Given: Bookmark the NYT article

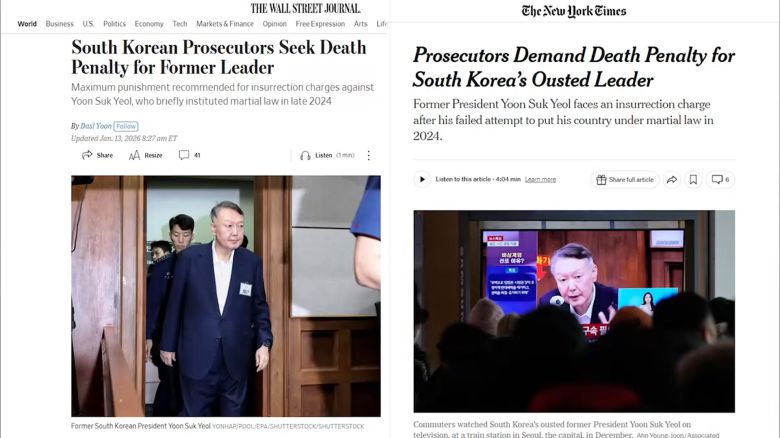Looking at the screenshot, I should click(x=693, y=180).
